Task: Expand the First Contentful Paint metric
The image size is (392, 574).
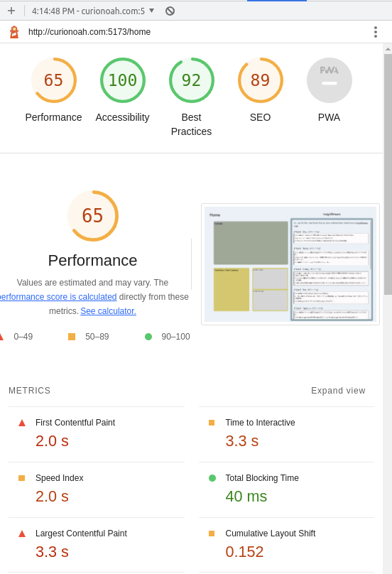Action: coord(97,435)
